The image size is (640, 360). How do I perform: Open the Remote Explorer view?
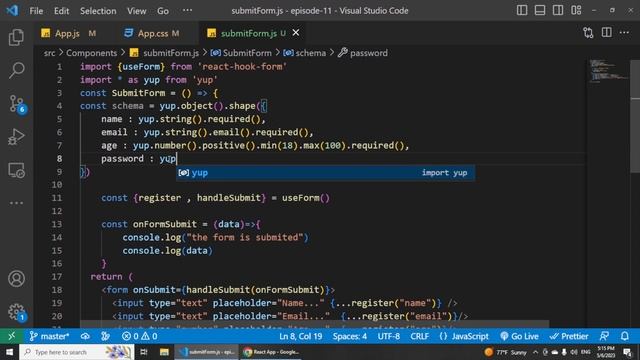pyautogui.click(x=16, y=170)
